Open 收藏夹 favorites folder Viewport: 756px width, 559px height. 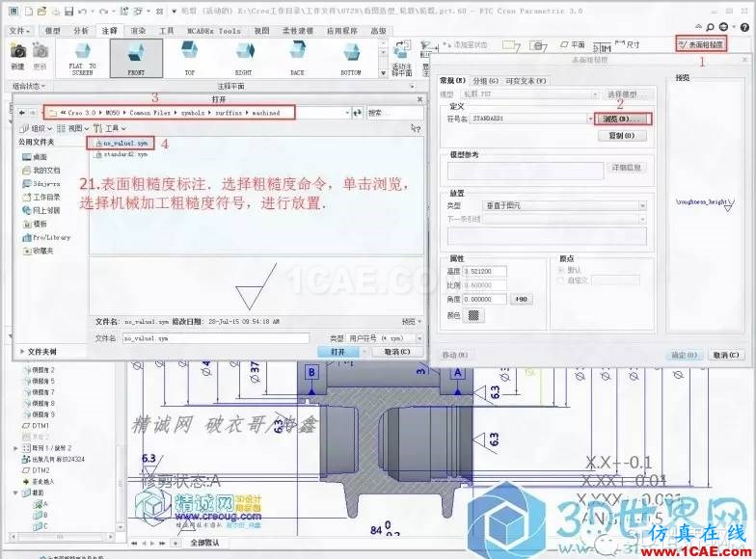click(x=38, y=251)
